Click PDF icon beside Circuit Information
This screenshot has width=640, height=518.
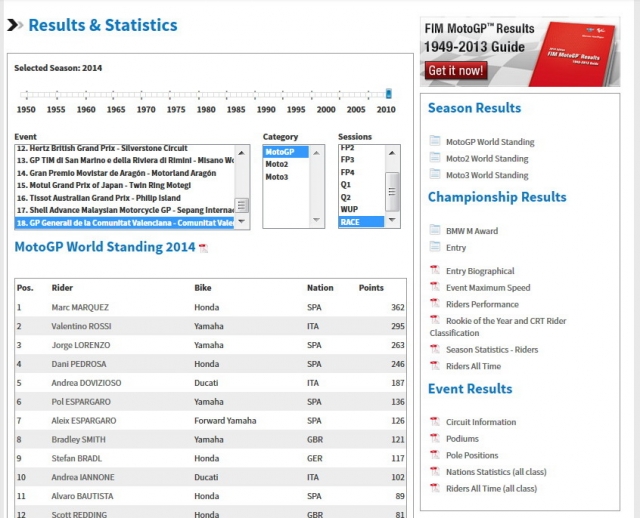pyautogui.click(x=435, y=421)
